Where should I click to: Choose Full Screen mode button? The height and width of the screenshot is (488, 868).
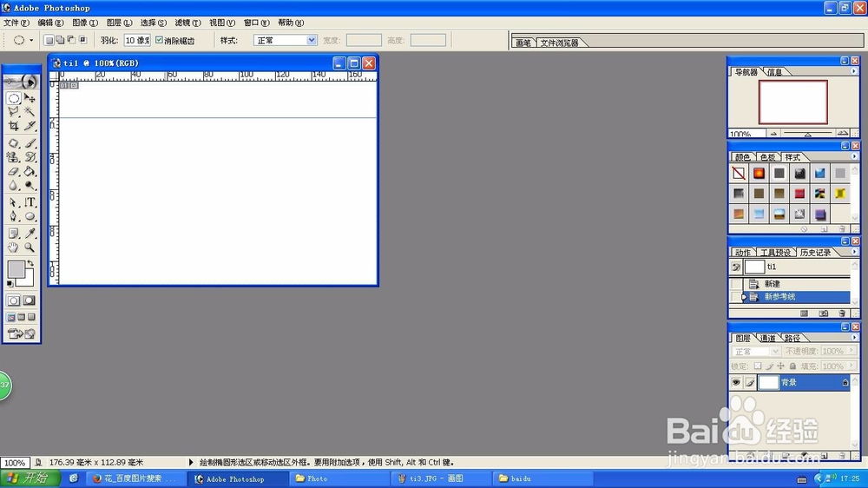tap(31, 317)
